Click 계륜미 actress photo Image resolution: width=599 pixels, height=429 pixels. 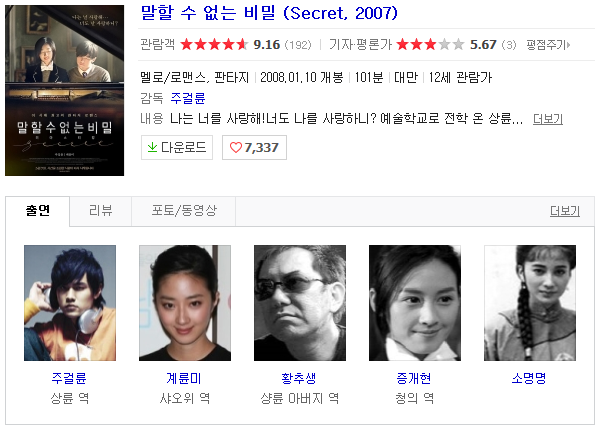(x=185, y=303)
